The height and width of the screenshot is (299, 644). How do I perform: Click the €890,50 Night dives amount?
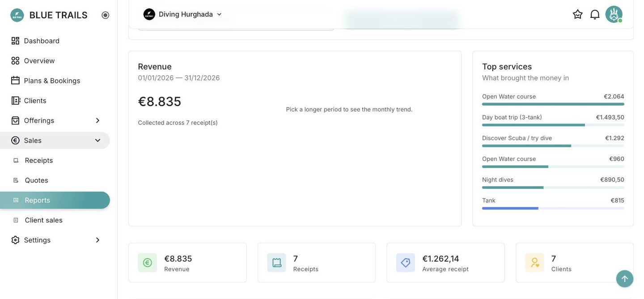[x=612, y=179]
